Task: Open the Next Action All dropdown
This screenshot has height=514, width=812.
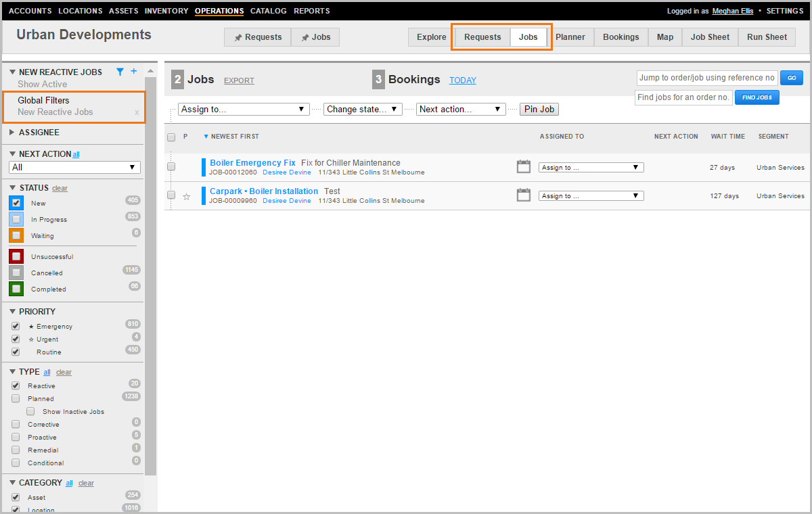Action: 75,167
